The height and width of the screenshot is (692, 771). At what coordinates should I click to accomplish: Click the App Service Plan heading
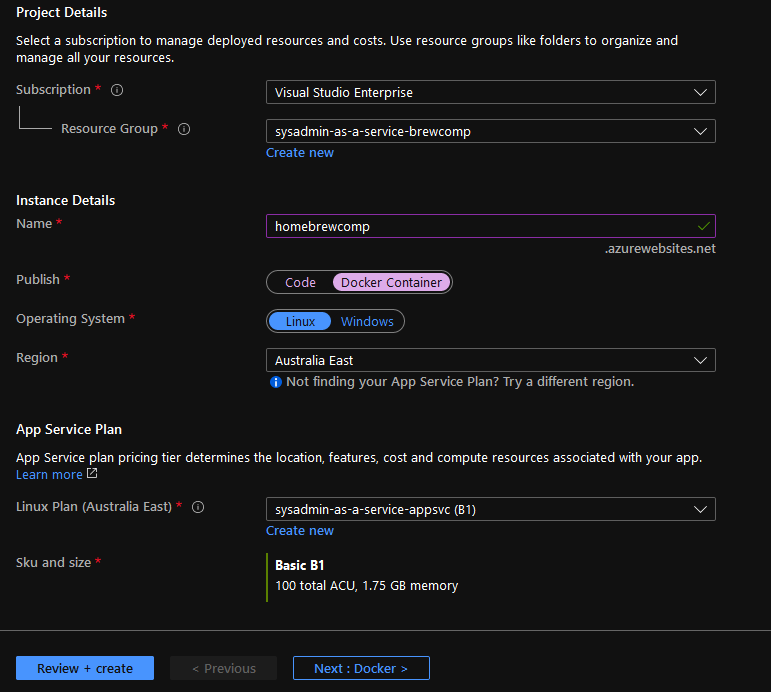69,429
